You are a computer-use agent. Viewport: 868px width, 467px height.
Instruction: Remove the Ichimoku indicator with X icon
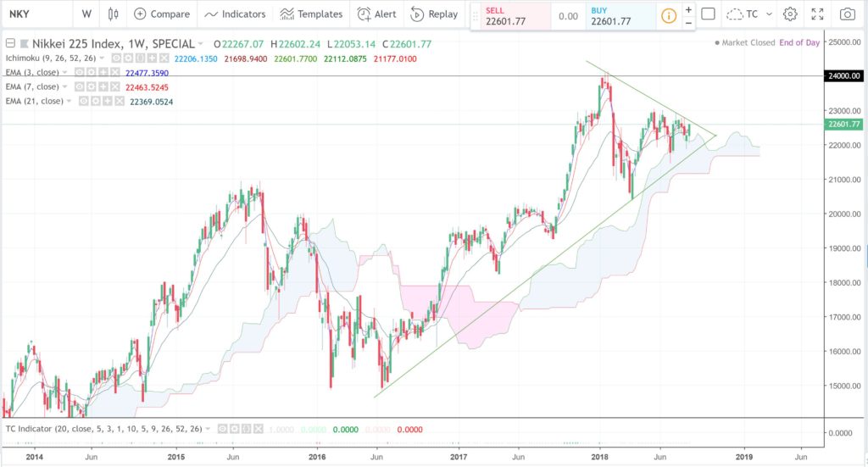164,58
